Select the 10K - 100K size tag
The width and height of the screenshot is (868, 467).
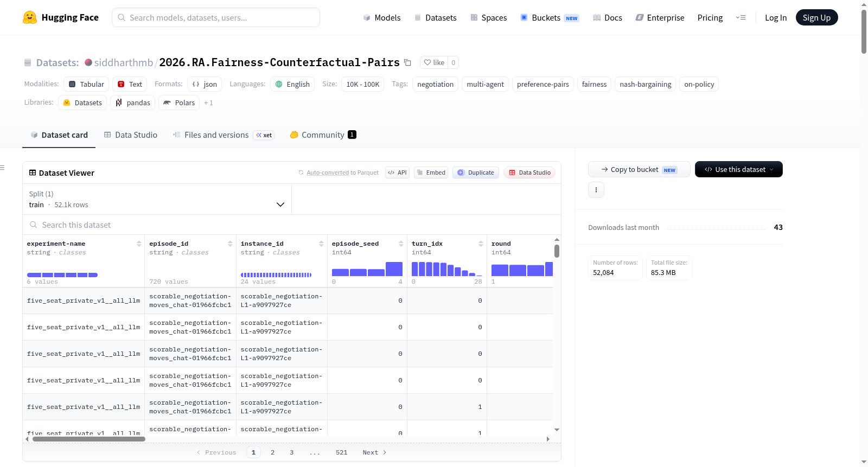363,84
